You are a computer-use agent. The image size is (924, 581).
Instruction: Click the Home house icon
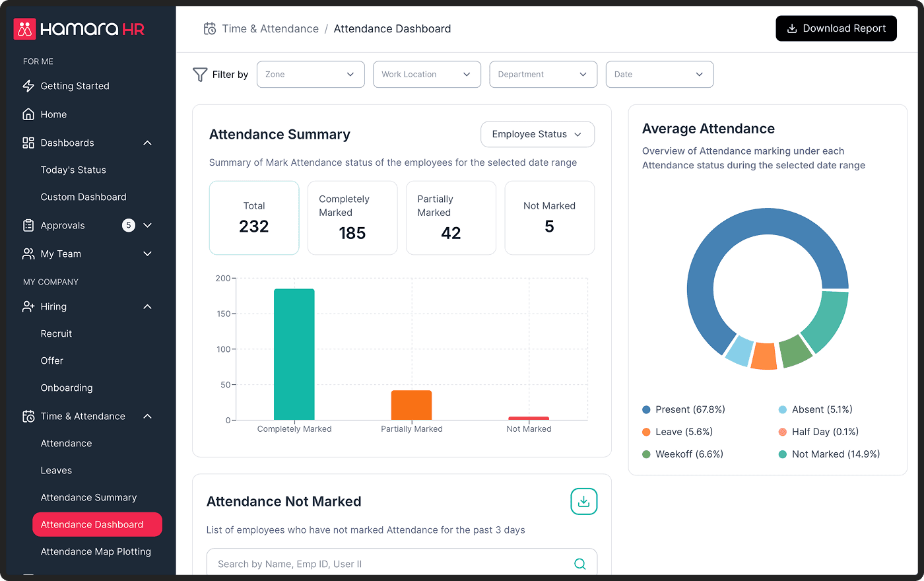(x=28, y=114)
